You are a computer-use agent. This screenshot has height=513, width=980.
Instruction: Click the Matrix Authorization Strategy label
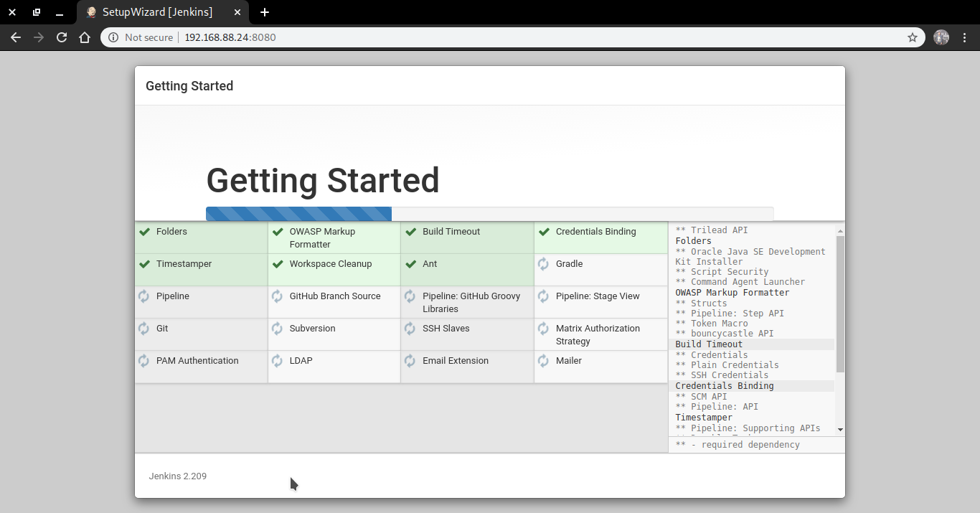click(598, 335)
